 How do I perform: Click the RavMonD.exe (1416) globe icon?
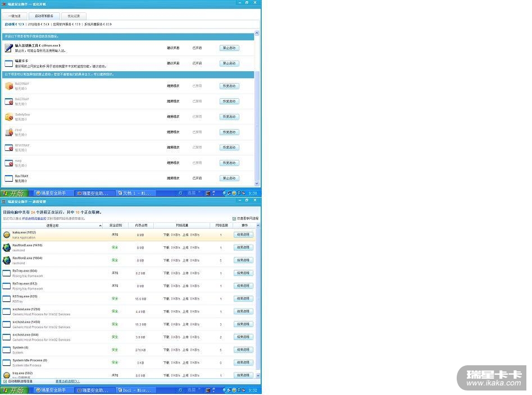(x=6, y=247)
